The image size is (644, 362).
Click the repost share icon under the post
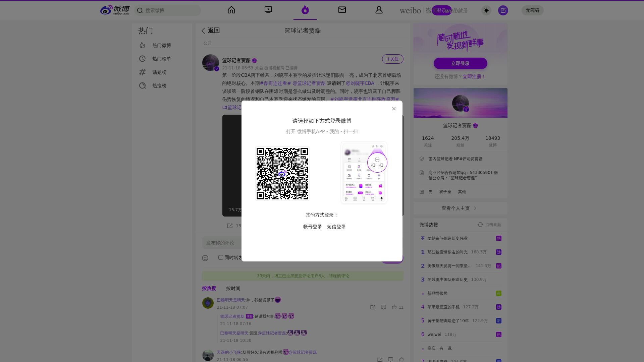click(x=230, y=226)
